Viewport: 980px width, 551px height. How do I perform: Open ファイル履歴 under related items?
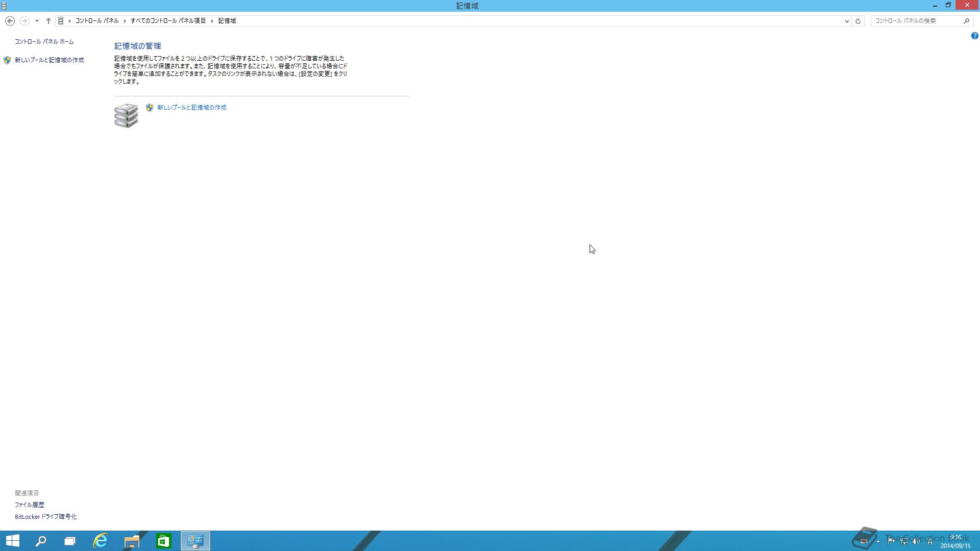[29, 505]
